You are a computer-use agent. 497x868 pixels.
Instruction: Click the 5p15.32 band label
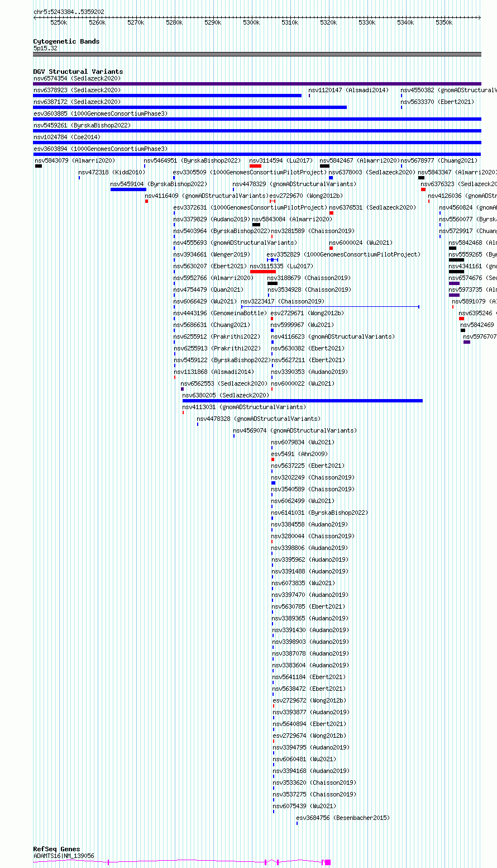pos(45,49)
